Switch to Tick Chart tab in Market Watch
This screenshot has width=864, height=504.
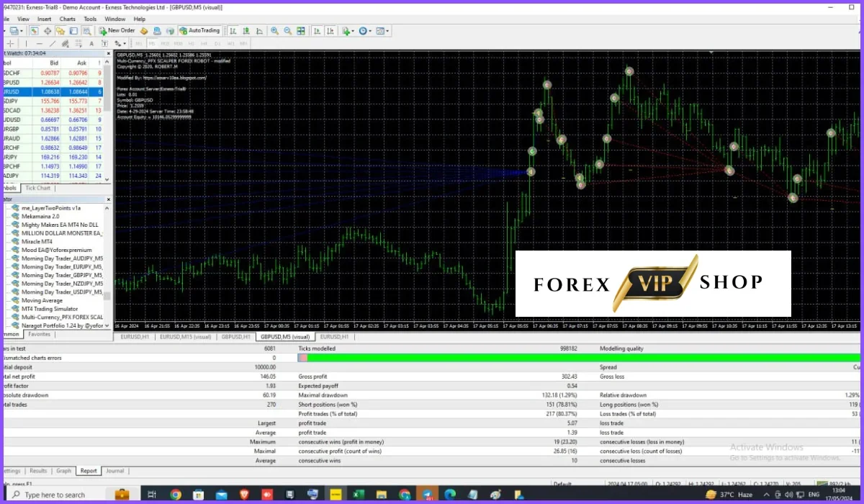coord(38,188)
